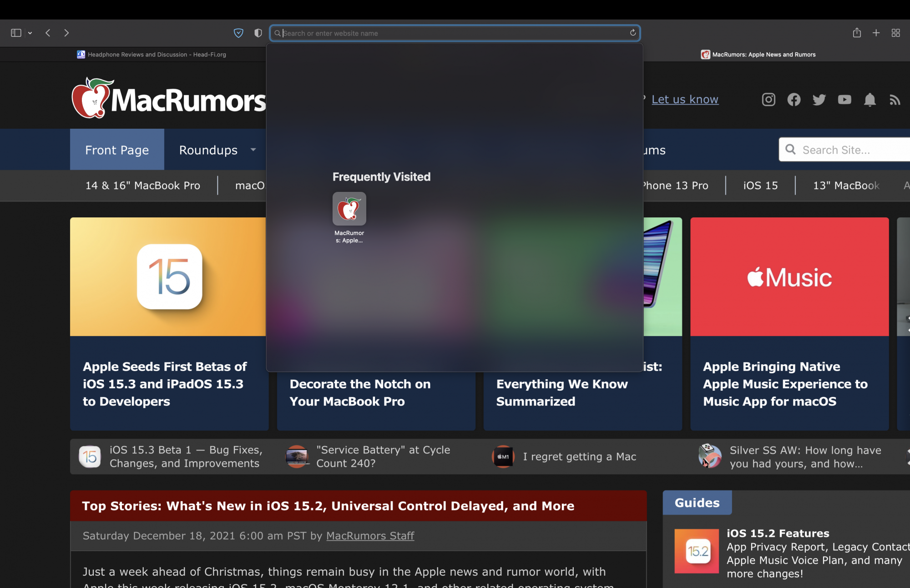Open the MacRumors Instagram icon
910x588 pixels.
point(768,100)
